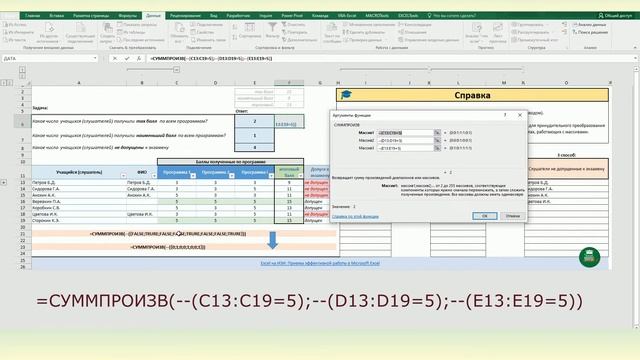Viewport: 640px width, 360px height.
Task: Open Excel на HSM hyperlink at bottom
Action: point(320,263)
